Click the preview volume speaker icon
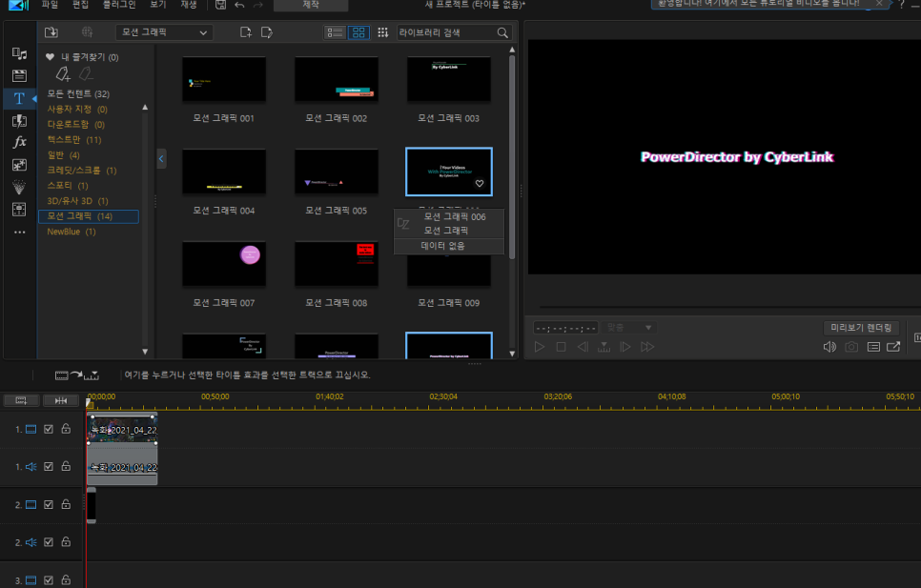 pos(830,347)
